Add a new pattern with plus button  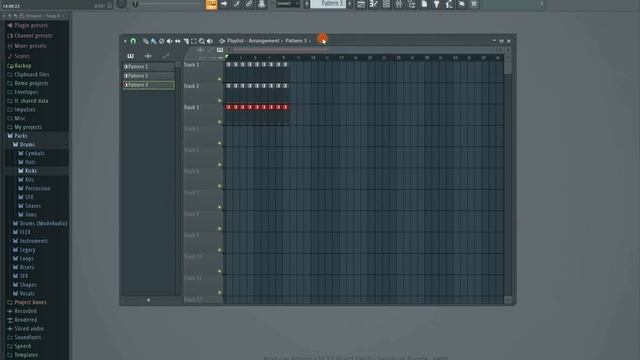pyautogui.click(x=149, y=300)
